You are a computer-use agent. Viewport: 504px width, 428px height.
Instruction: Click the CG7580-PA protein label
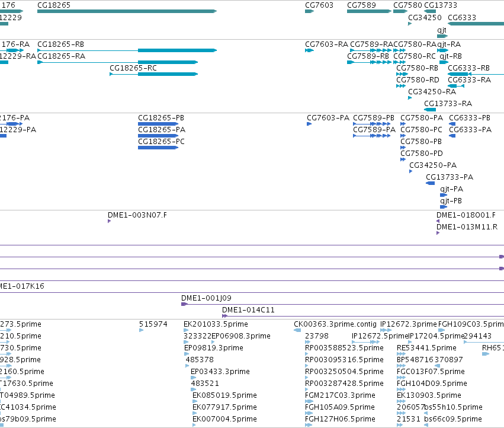click(422, 118)
